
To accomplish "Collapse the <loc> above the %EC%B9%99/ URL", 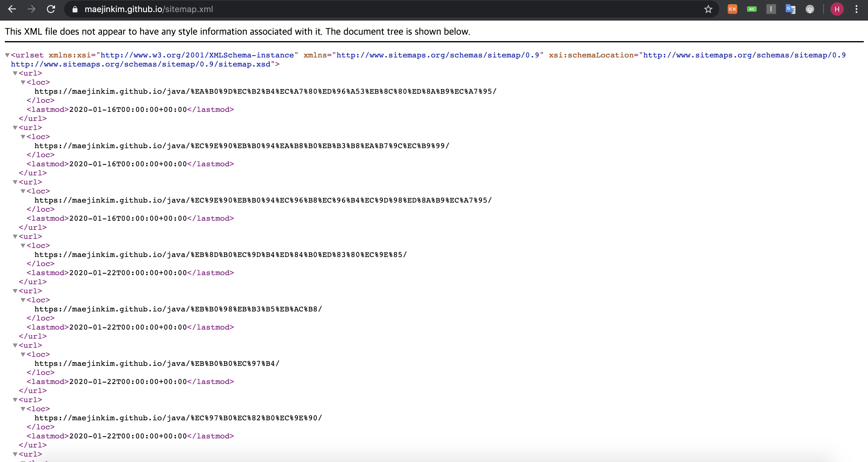I will pyautogui.click(x=23, y=137).
